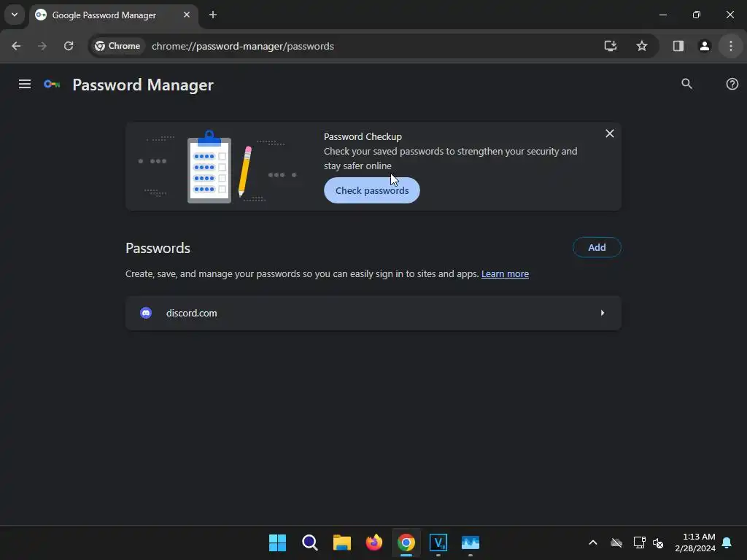The height and width of the screenshot is (560, 747).
Task: Reload the page
Action: coord(69,46)
